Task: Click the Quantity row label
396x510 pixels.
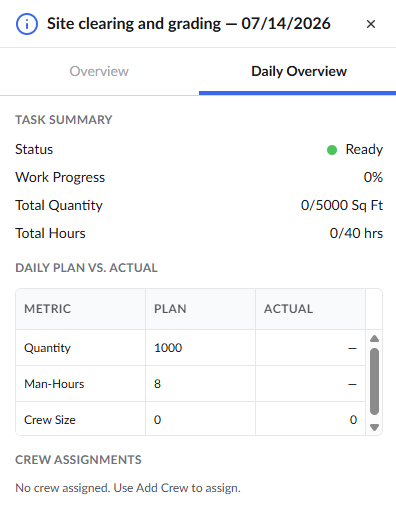Action: [47, 348]
